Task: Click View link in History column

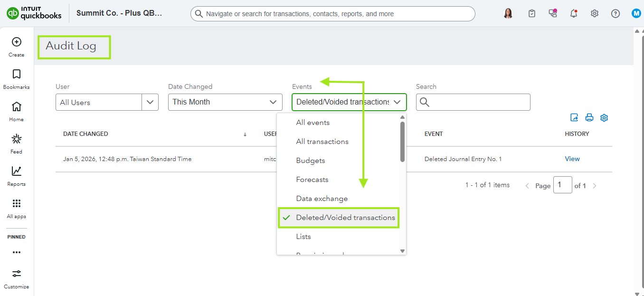Action: tap(572, 159)
